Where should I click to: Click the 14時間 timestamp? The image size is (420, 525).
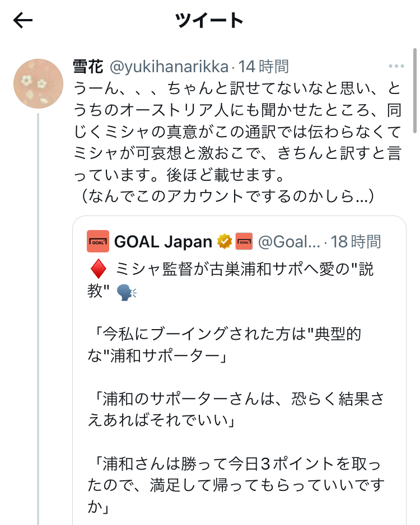(x=263, y=67)
